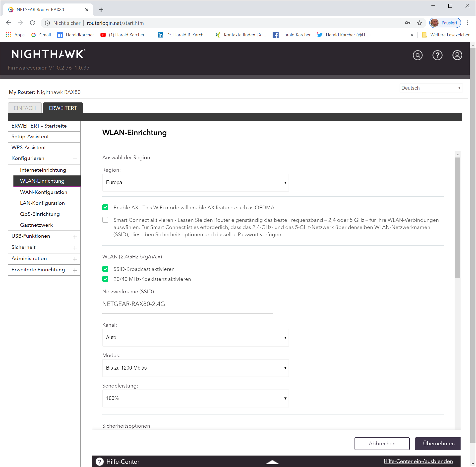This screenshot has width=476, height=467.
Task: Switch to the EINFACH tab
Action: [25, 108]
